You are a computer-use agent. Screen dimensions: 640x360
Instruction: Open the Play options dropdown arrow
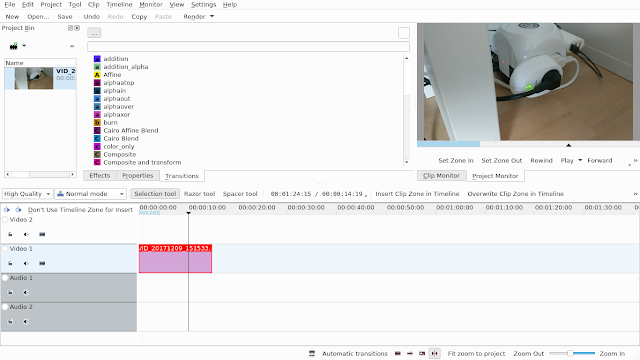tap(580, 160)
